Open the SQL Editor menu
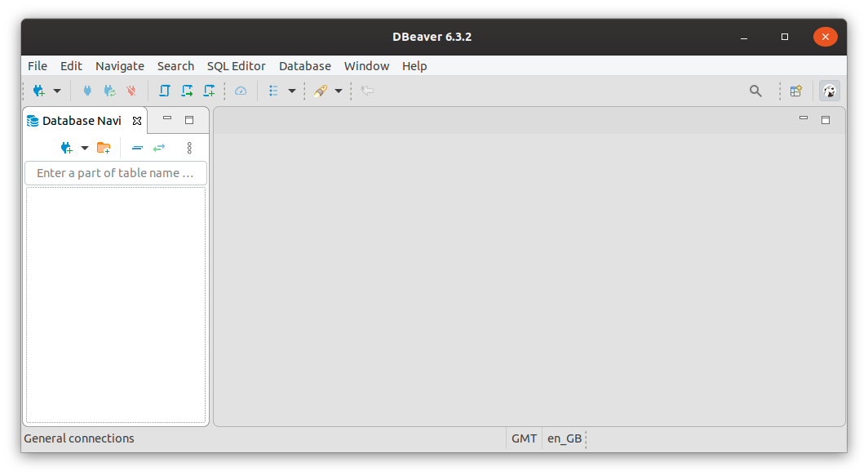Image resolution: width=868 pixels, height=476 pixels. point(236,65)
